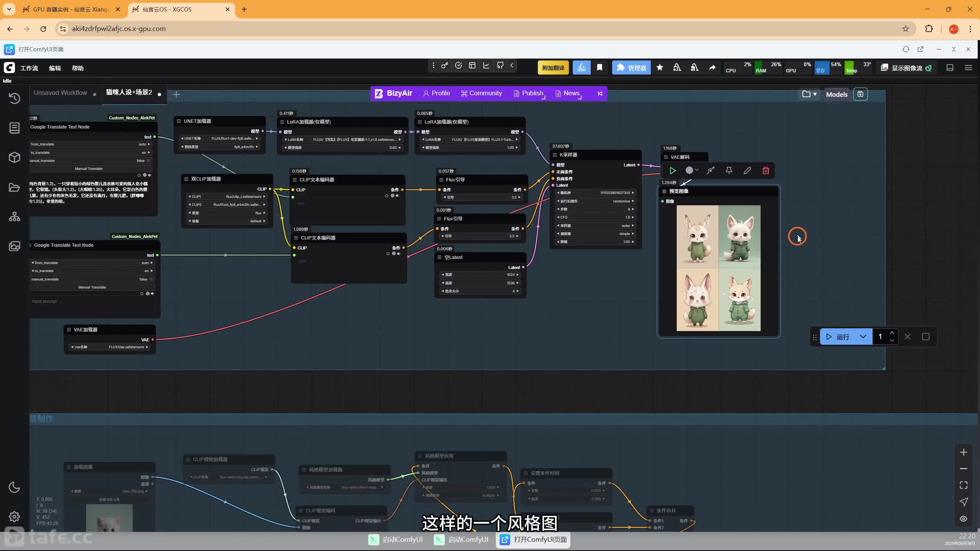The height and width of the screenshot is (551, 980).
Task: Click the ComfyUI logo icon
Action: (9, 68)
